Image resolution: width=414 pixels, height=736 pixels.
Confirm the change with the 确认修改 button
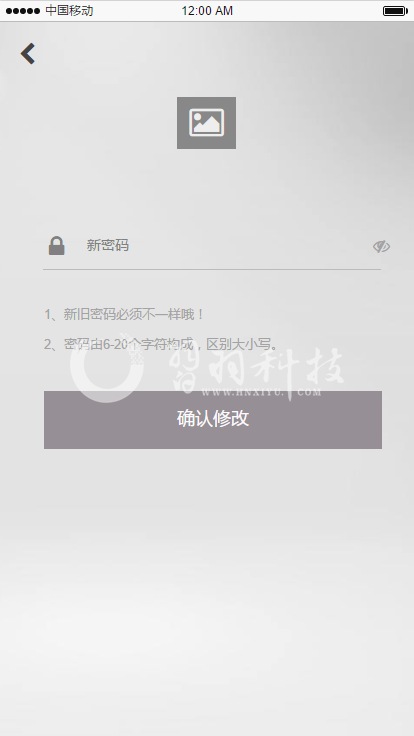(213, 420)
